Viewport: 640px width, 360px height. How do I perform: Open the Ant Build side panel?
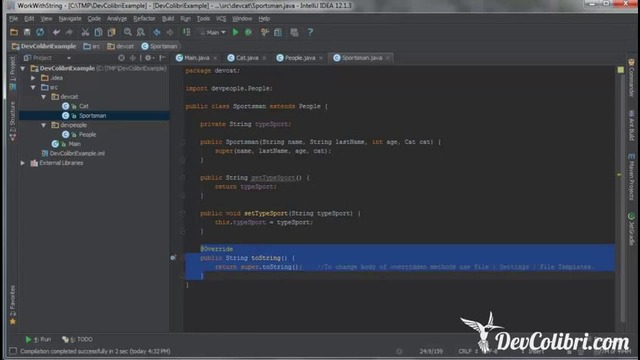(631, 125)
